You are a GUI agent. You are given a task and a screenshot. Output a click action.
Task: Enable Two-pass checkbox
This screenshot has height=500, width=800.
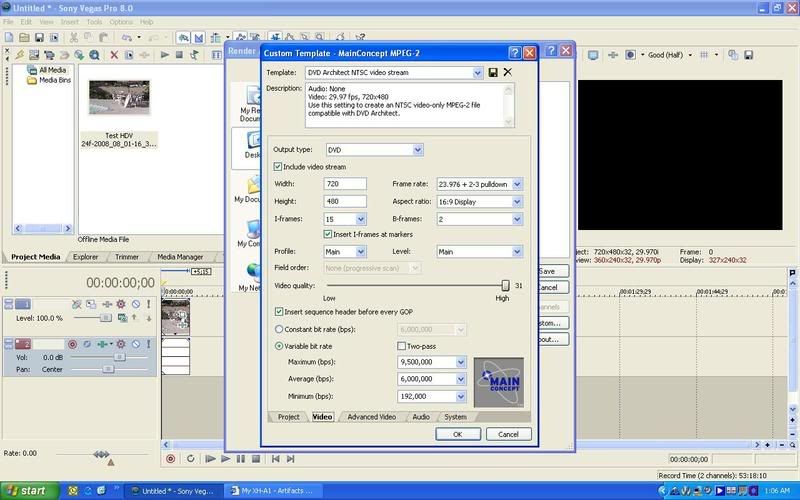click(401, 346)
